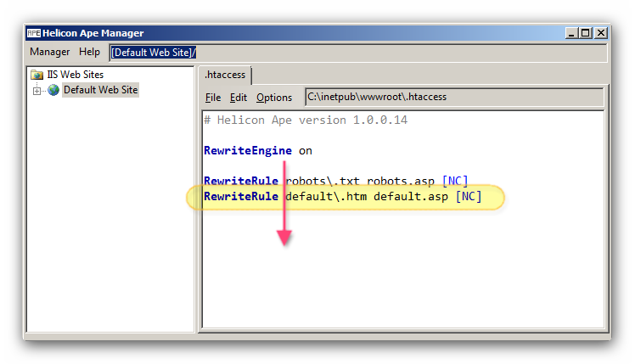Open the File menu in editor

[213, 98]
